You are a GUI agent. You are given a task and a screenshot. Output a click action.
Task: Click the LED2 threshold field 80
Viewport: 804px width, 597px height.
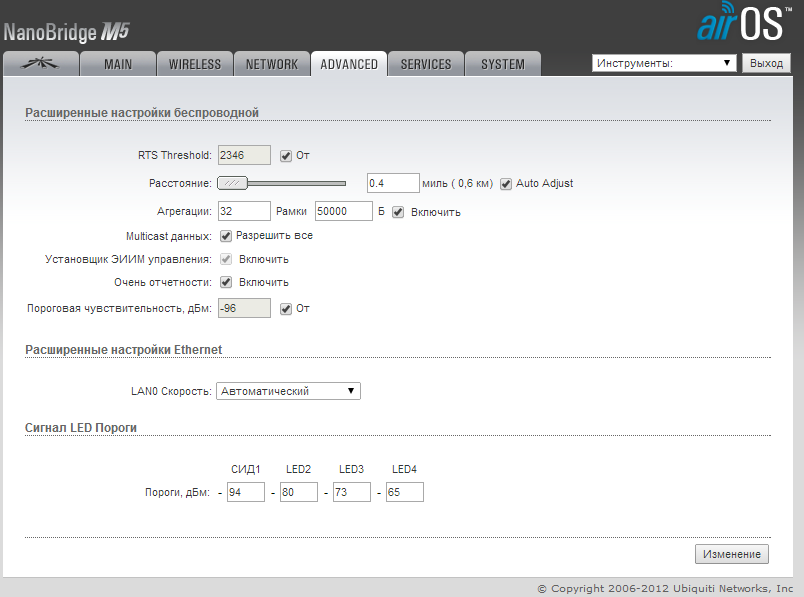[x=299, y=492]
